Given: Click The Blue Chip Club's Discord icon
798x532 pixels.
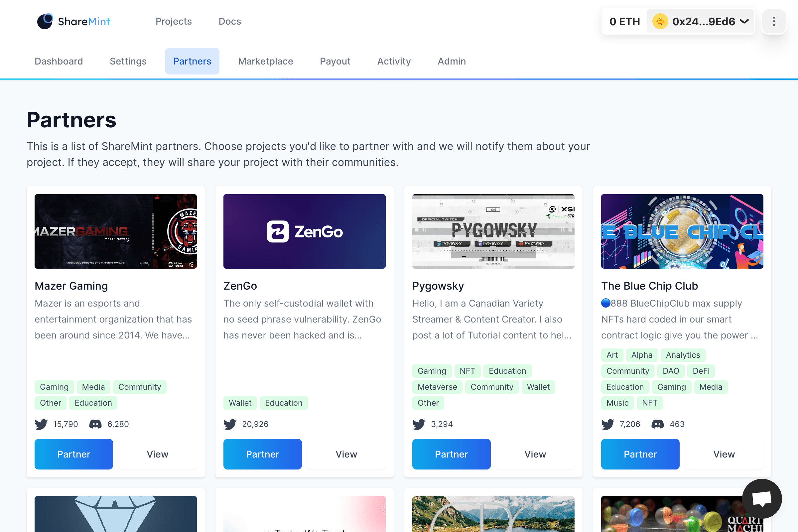Looking at the screenshot, I should click(x=658, y=424).
